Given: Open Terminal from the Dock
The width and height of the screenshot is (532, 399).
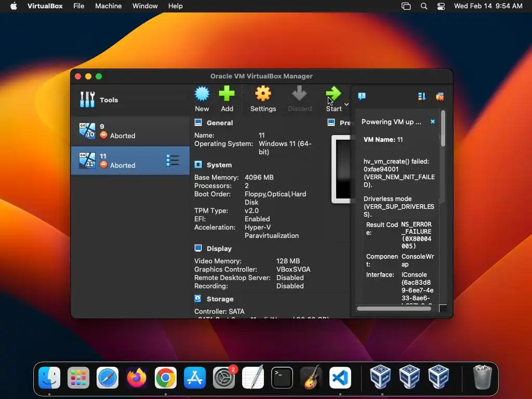Looking at the screenshot, I should [x=282, y=378].
